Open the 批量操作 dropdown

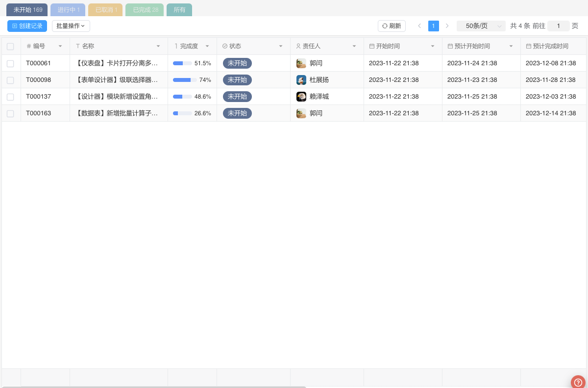pos(71,26)
